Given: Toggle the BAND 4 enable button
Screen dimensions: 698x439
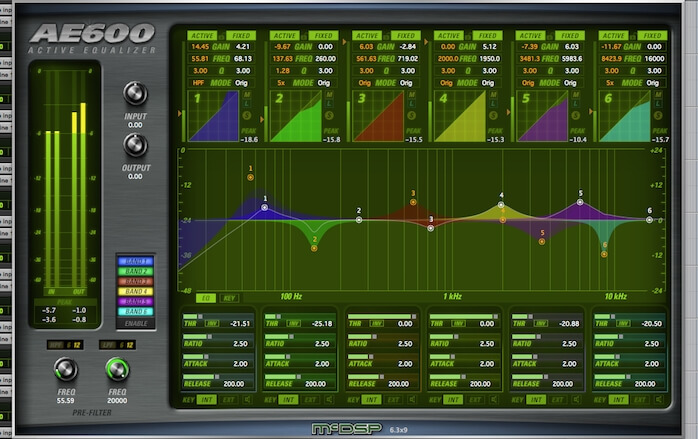Looking at the screenshot, I should point(134,291).
